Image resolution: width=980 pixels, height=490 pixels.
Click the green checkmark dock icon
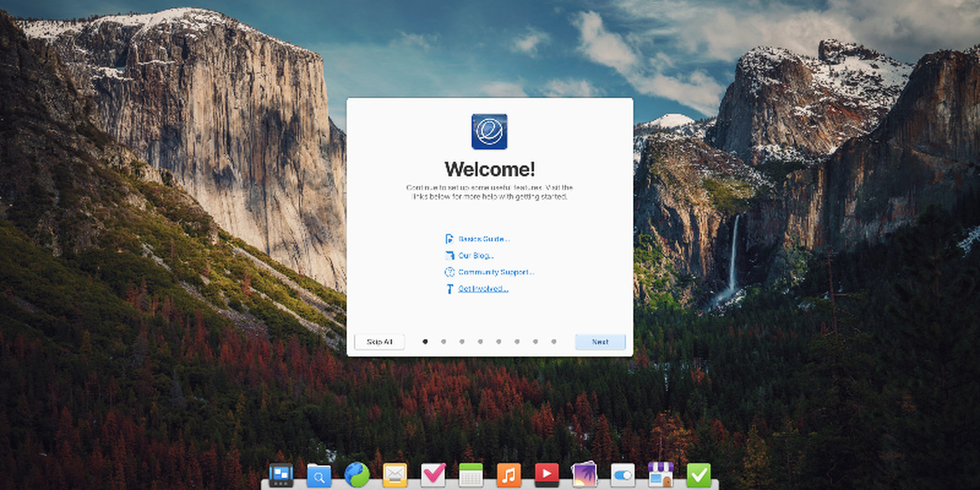click(x=698, y=474)
